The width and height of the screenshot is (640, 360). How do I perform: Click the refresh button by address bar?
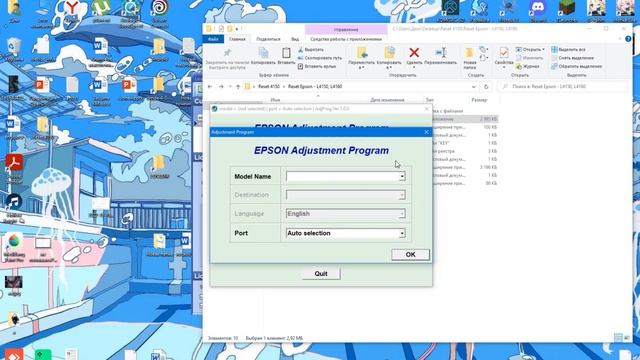[486, 87]
